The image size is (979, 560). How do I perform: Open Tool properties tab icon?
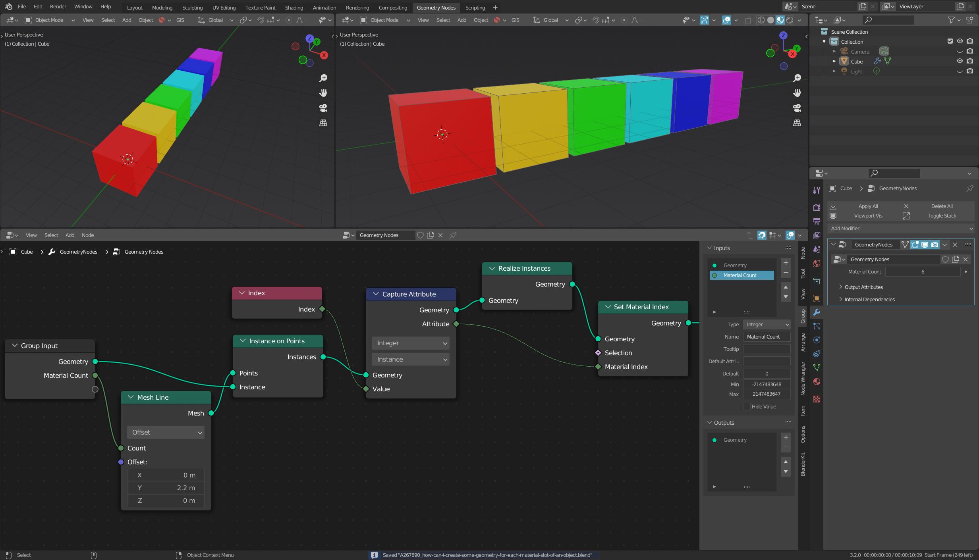[817, 190]
